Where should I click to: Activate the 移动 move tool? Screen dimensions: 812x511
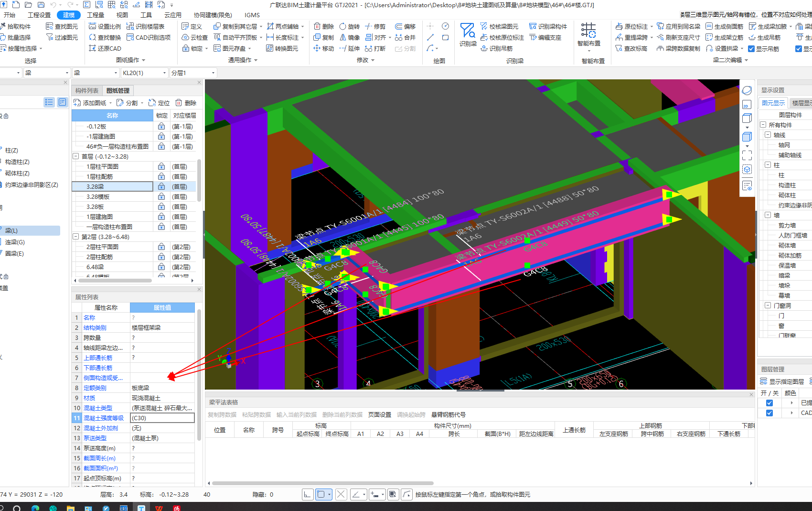pos(323,48)
